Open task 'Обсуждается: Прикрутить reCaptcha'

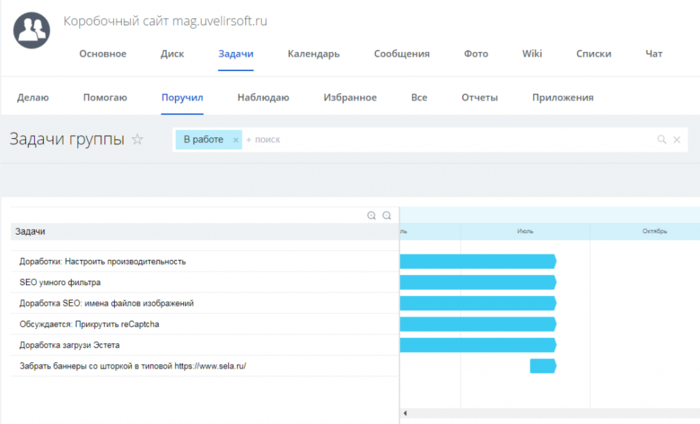(x=89, y=324)
